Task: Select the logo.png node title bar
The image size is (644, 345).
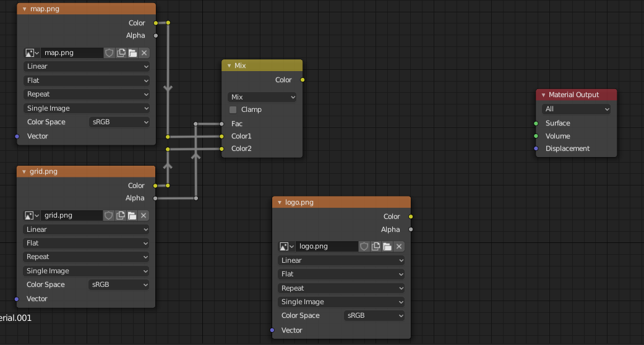Action: coord(341,202)
